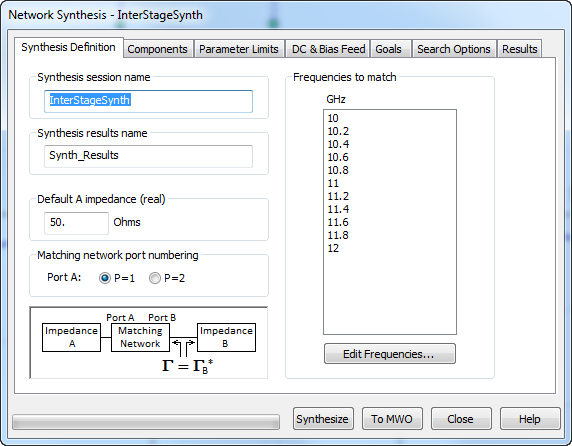Click the Synthesis session name field
The width and height of the screenshot is (572, 446).
coord(148,101)
